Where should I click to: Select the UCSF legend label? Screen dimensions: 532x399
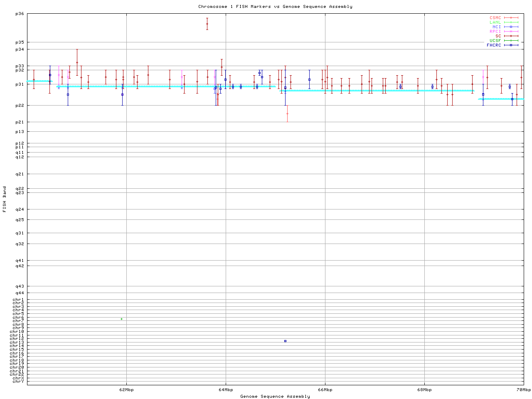(495, 41)
